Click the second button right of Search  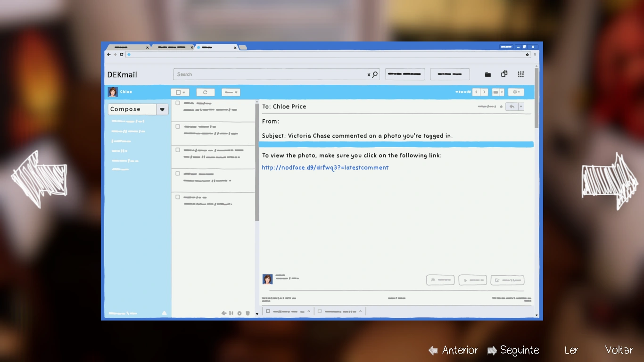coord(450,74)
